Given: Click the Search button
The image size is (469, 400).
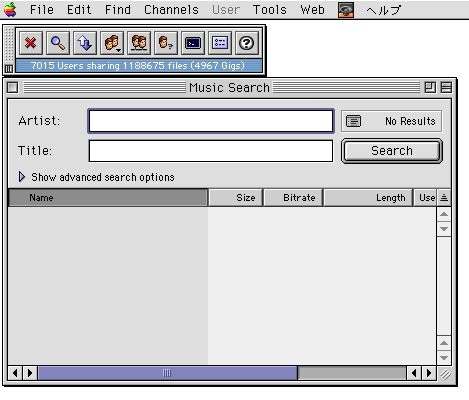Looking at the screenshot, I should point(392,151).
